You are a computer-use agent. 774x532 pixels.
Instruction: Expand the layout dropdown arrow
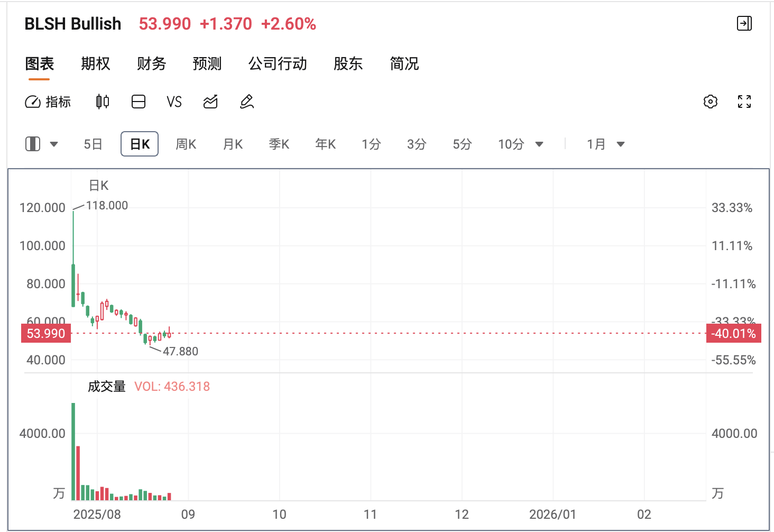(x=54, y=144)
